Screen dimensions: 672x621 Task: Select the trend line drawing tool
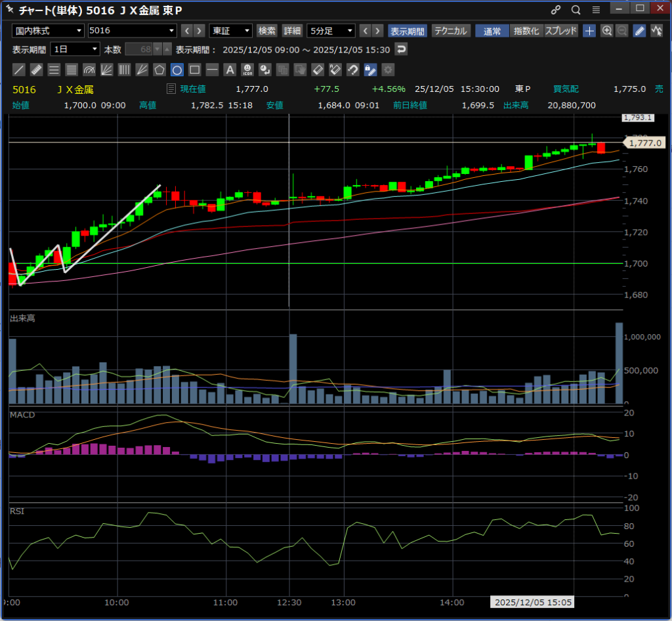coord(19,70)
